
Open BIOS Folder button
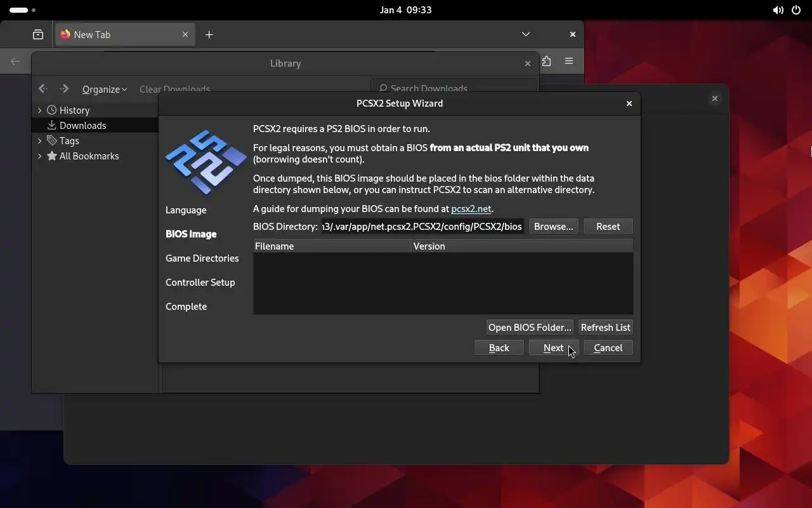coord(530,327)
